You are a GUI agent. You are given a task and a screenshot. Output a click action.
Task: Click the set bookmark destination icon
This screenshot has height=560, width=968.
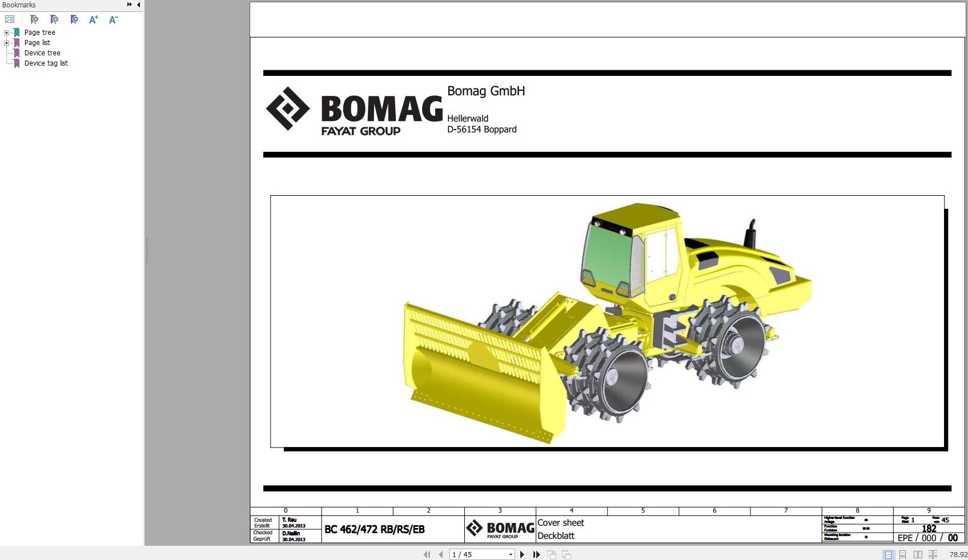pyautogui.click(x=74, y=19)
